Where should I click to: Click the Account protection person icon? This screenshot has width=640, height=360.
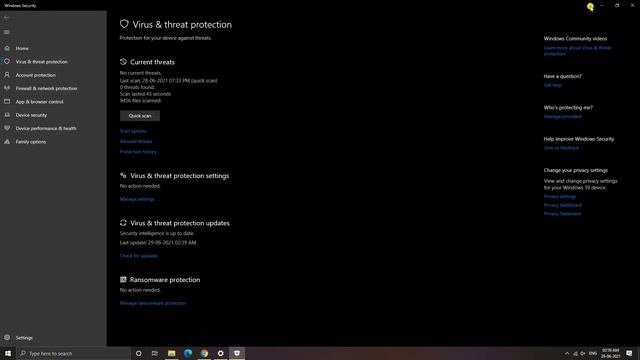tap(7, 75)
